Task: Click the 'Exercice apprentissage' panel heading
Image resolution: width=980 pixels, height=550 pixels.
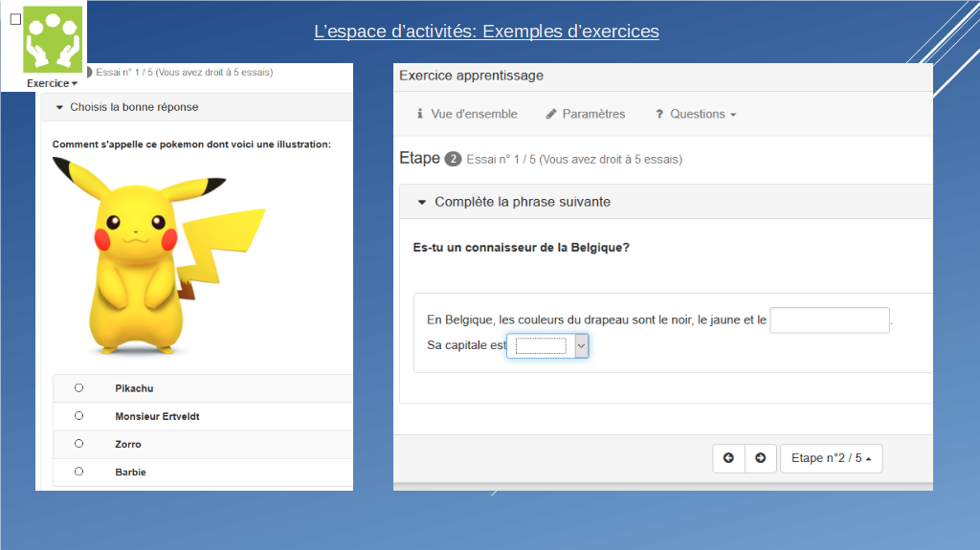Action: click(471, 76)
